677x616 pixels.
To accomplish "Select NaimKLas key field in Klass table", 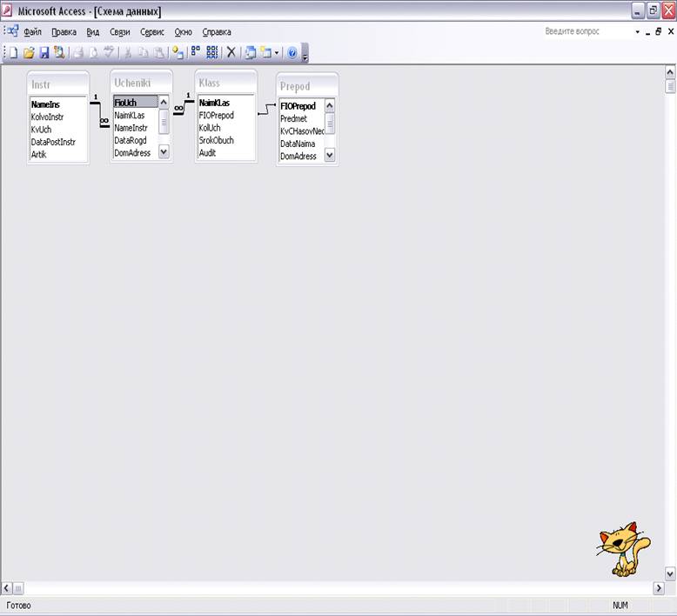I will [x=214, y=103].
